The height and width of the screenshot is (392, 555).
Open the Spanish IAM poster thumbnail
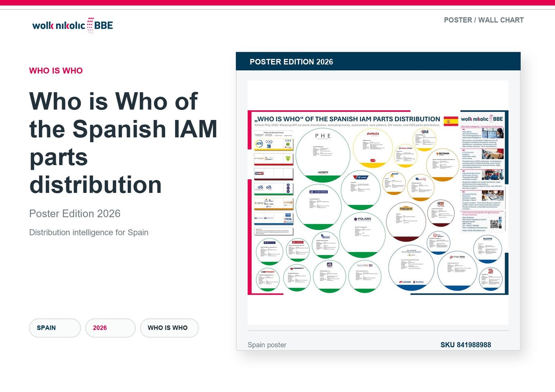pos(378,202)
